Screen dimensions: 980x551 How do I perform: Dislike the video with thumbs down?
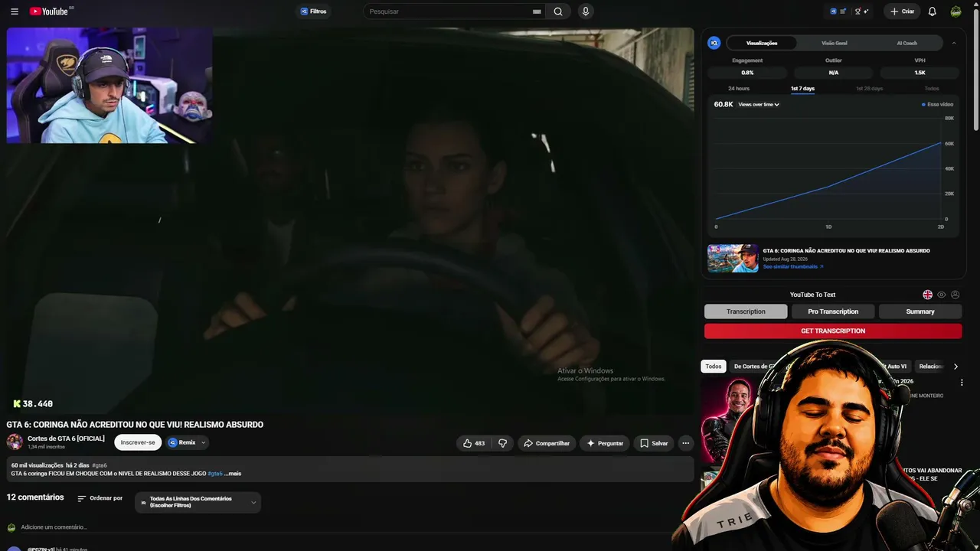tap(502, 443)
